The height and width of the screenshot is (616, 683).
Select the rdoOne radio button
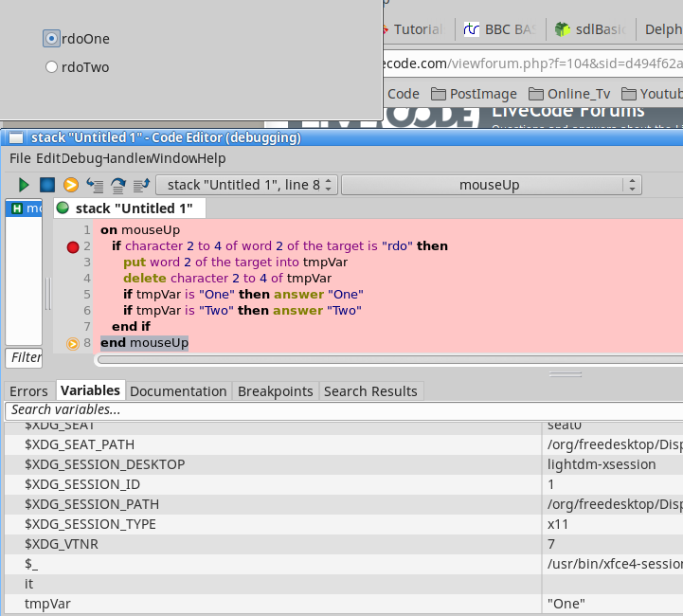[x=52, y=39]
